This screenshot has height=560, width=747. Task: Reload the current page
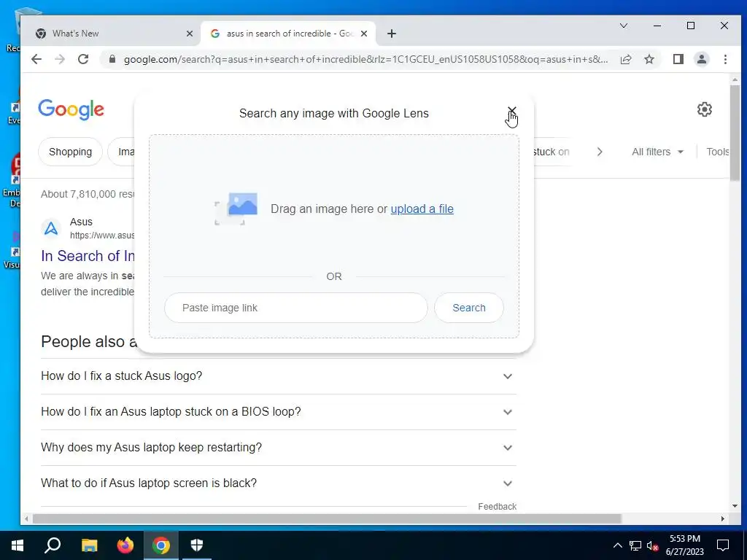83,59
